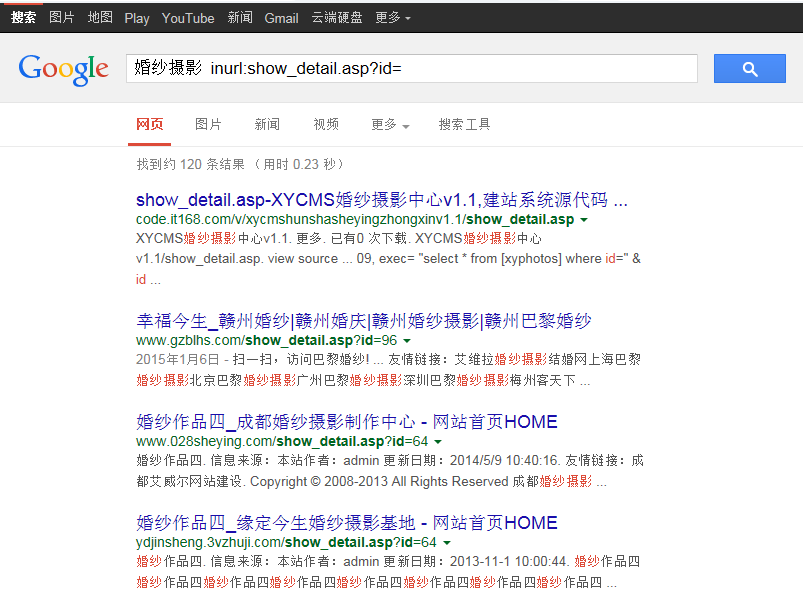Open 图片 in the top black bar
Viewport: 803px width, 599px height.
[x=62, y=17]
